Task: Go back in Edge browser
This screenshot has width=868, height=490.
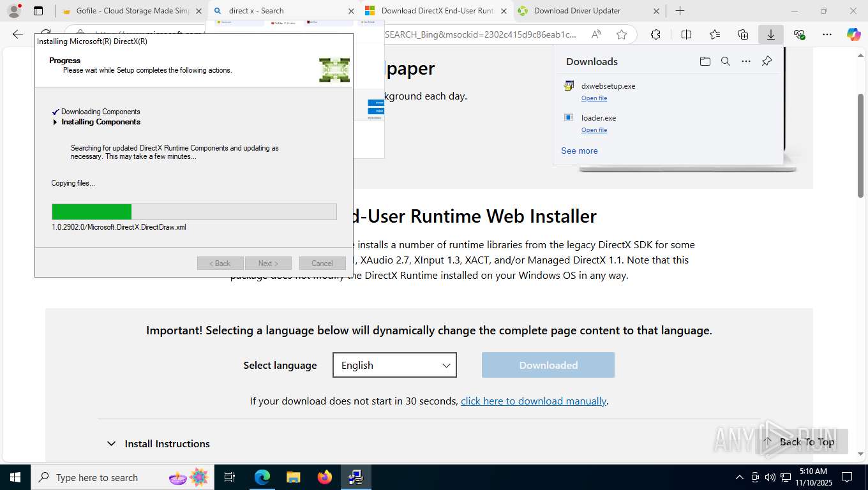Action: [17, 34]
